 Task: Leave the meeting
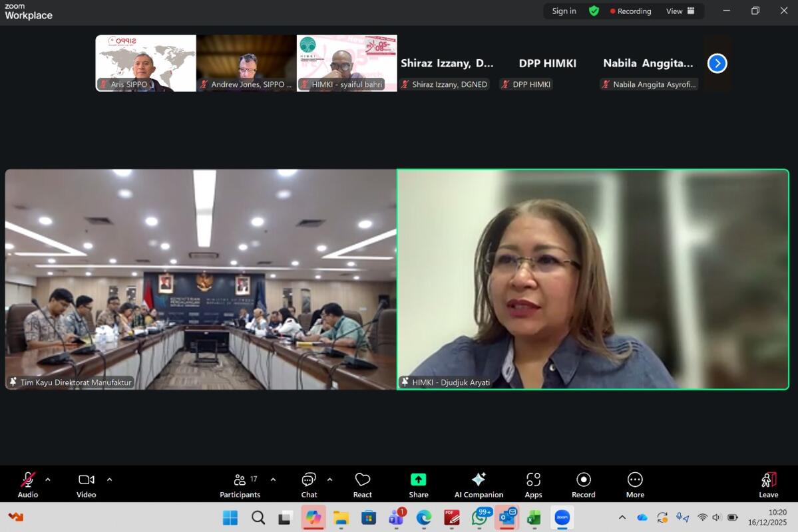coord(768,485)
